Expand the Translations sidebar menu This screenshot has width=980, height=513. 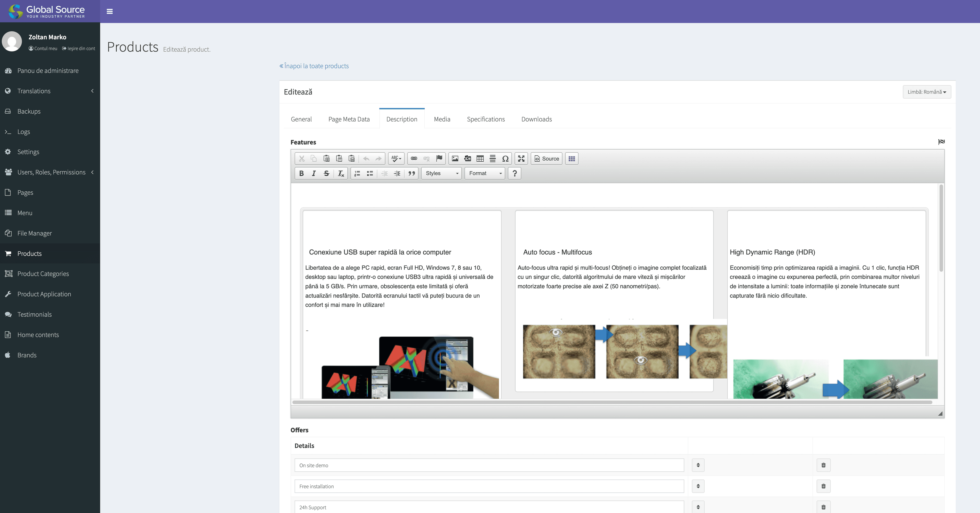click(50, 91)
